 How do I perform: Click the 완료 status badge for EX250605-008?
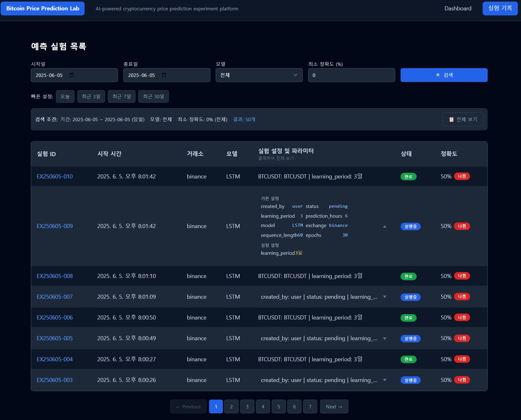[408, 276]
